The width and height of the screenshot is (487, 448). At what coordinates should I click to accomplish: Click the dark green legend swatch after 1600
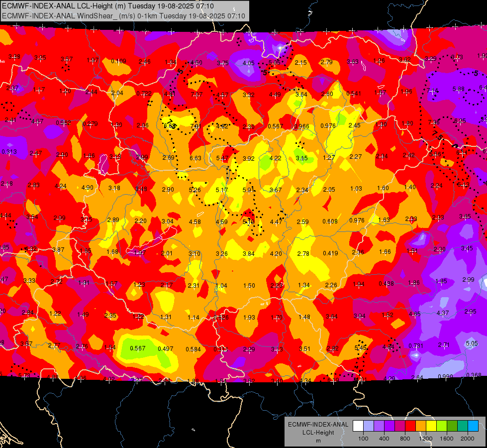point(452,426)
